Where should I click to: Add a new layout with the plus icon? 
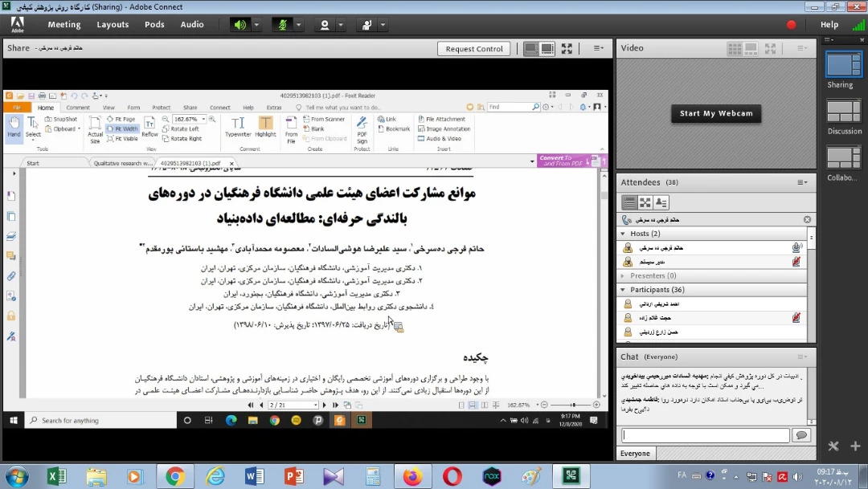click(x=854, y=446)
